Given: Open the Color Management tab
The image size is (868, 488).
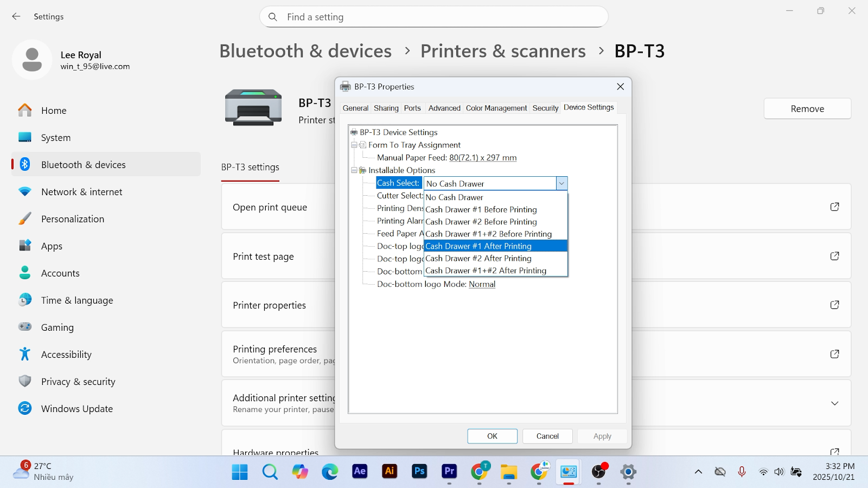Looking at the screenshot, I should click(x=496, y=108).
